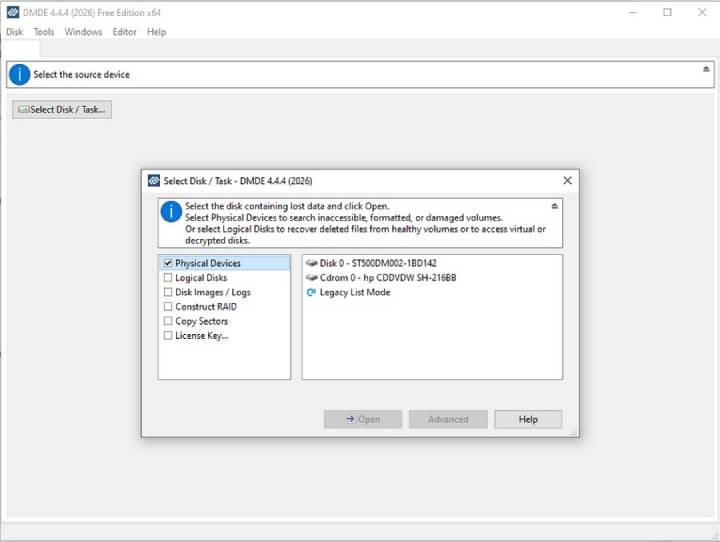
Task: Open the Tools menu
Action: 44,32
